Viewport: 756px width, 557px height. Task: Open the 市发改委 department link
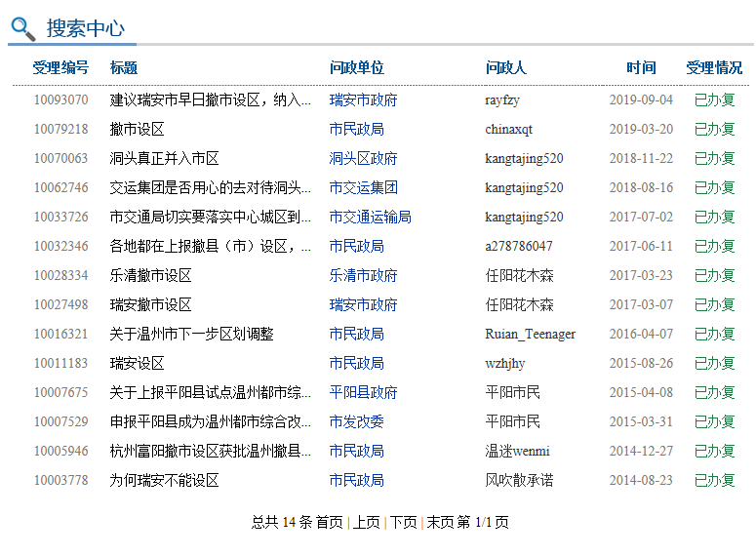tap(356, 422)
